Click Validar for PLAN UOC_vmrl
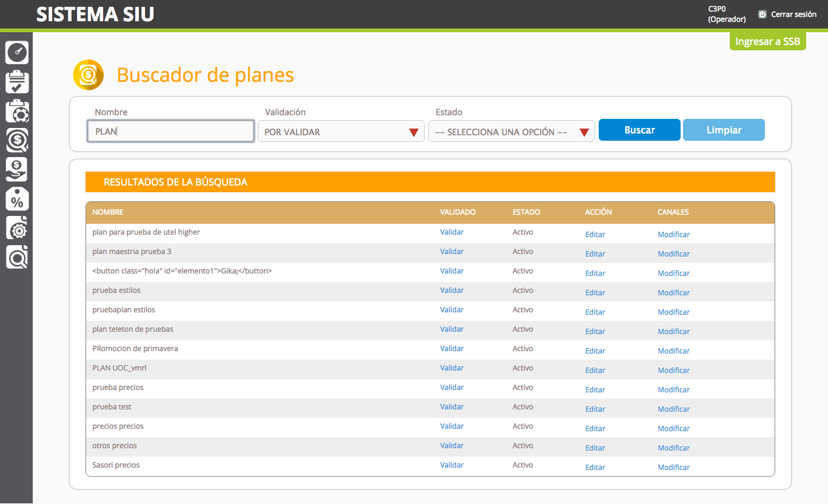This screenshot has width=828, height=504. click(452, 368)
